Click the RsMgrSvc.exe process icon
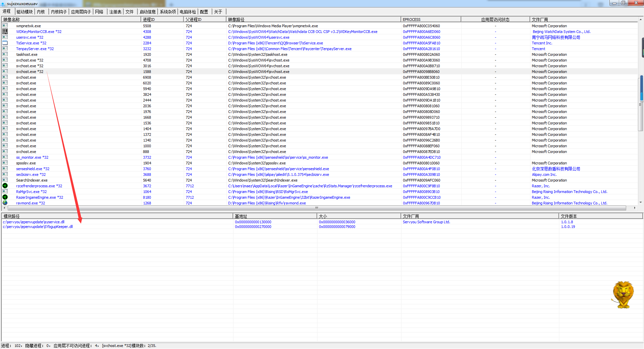Image resolution: width=644 pixels, height=349 pixels. [x=5, y=191]
